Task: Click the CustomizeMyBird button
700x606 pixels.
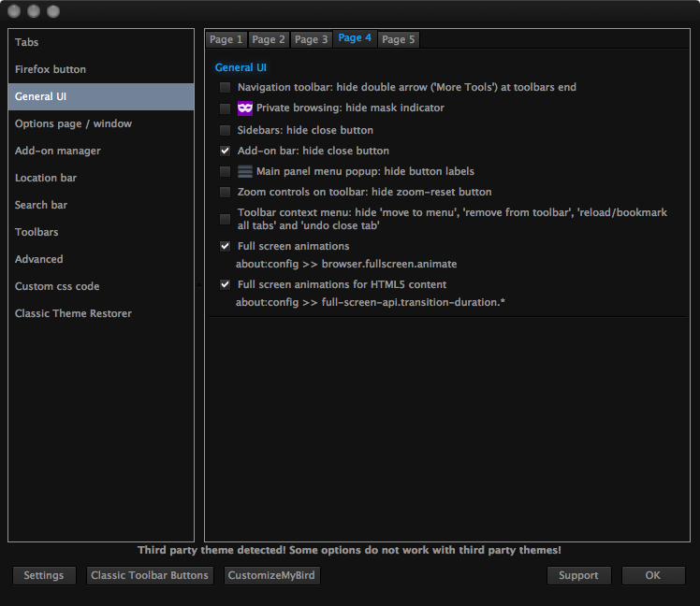Action: tap(271, 576)
